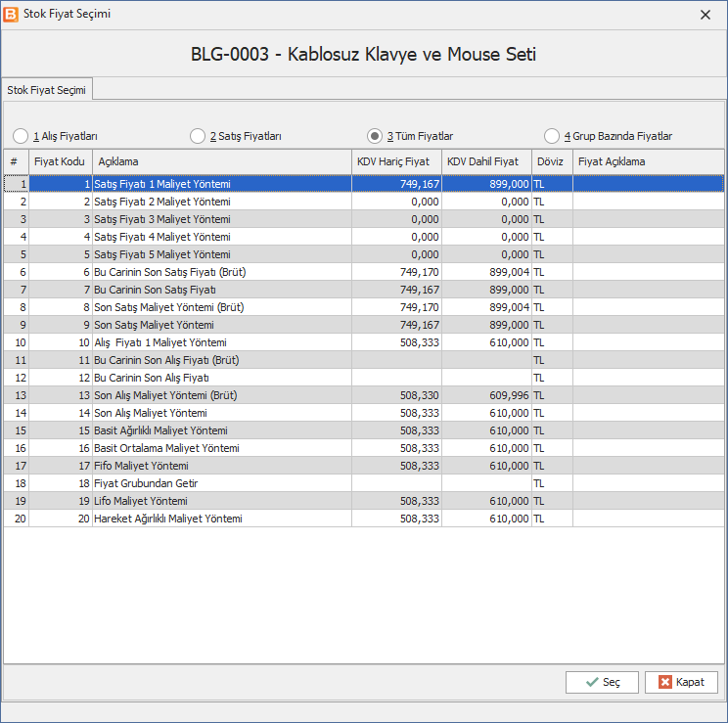Screen dimensions: 728x723
Task: Click the app logo icon in title bar
Action: click(x=10, y=15)
